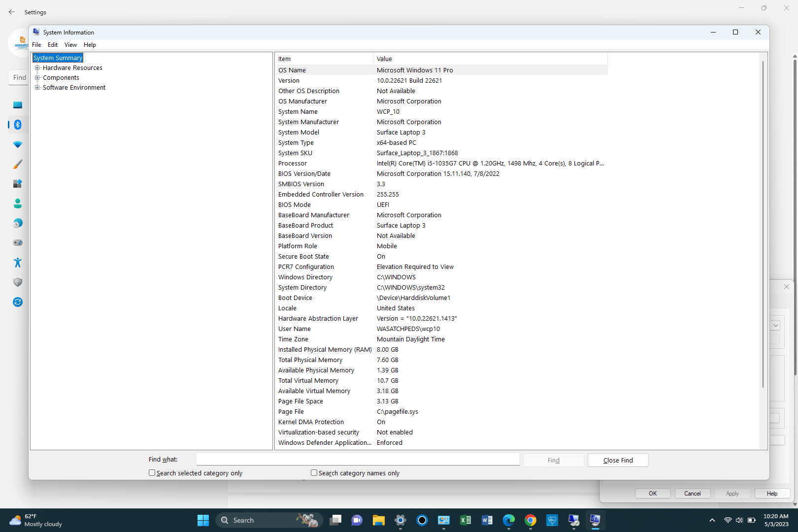Open Apps in Settings sidebar
Screen dimensions: 798x532
point(18,184)
